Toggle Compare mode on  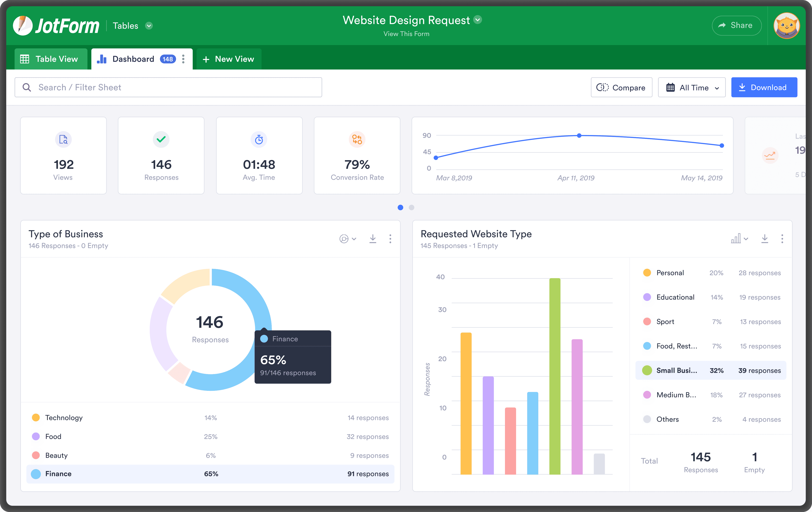tap(621, 88)
